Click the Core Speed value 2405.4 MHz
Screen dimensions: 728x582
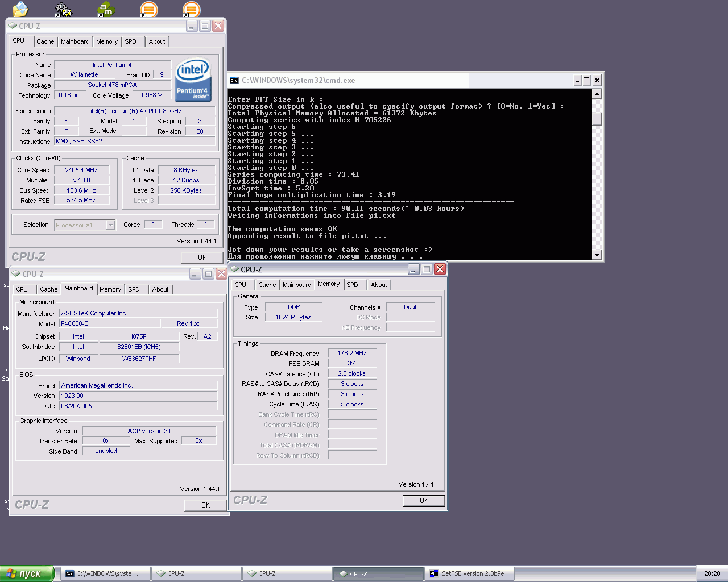[x=81, y=170]
